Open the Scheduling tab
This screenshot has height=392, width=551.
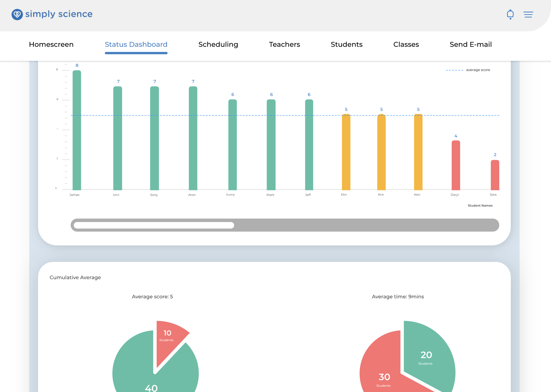(x=218, y=45)
